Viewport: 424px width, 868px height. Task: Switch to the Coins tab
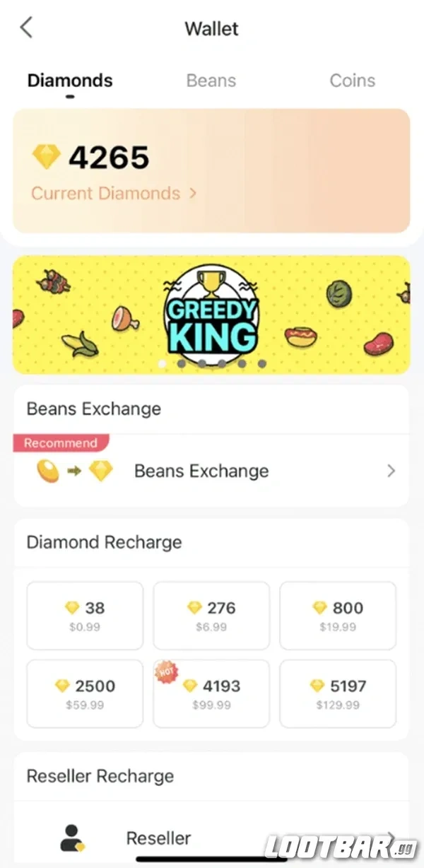pos(352,81)
